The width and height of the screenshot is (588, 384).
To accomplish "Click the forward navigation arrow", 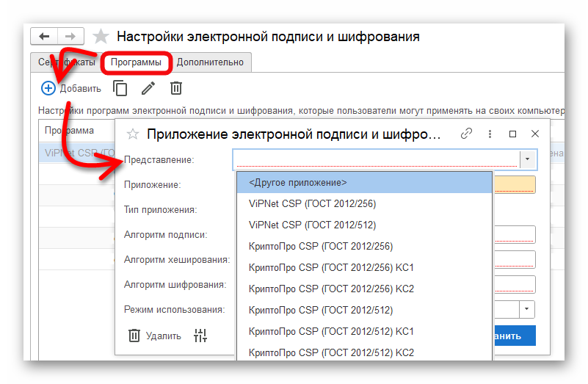I will [x=70, y=37].
